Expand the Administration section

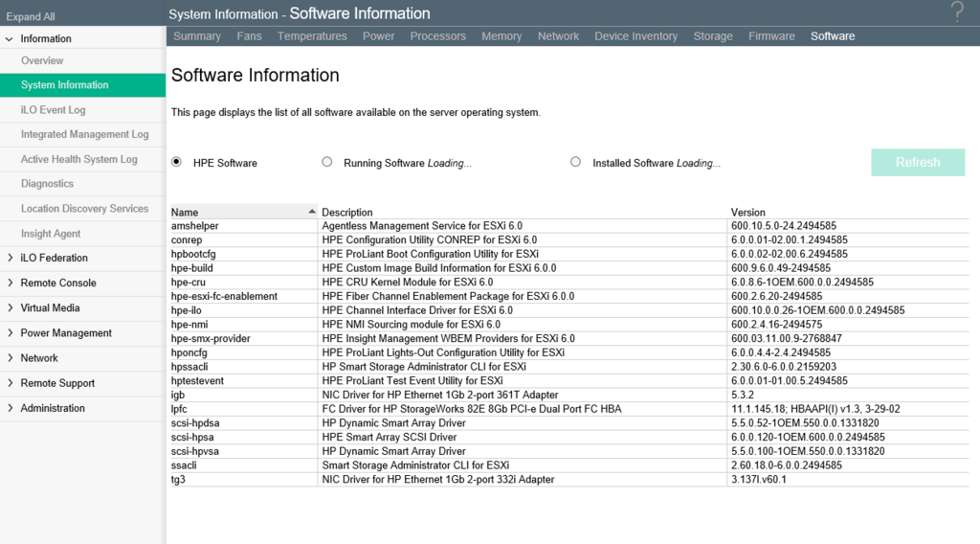point(10,408)
